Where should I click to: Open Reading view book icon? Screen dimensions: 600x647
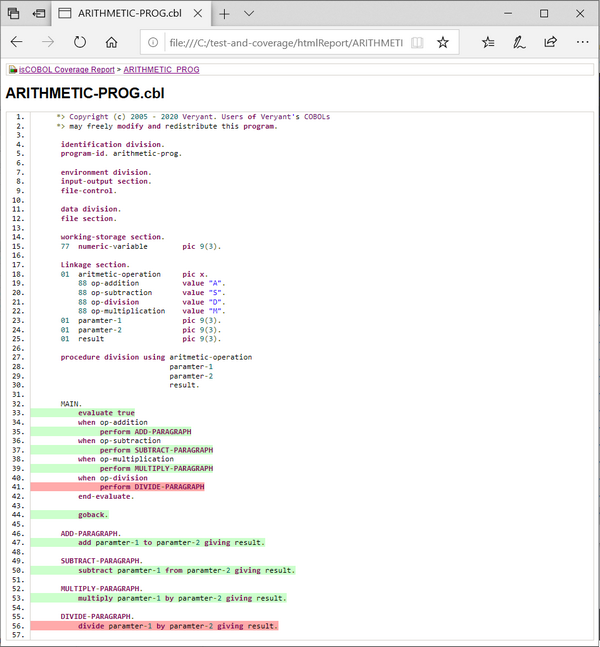417,42
